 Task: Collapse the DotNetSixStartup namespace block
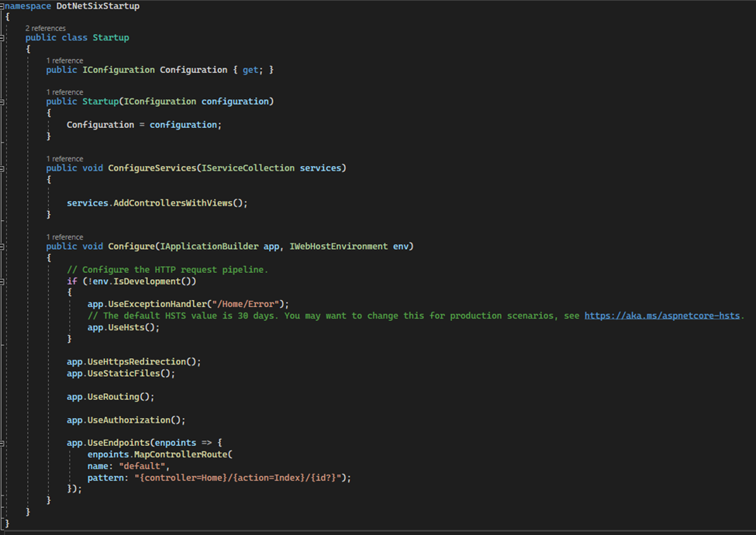pyautogui.click(x=2, y=6)
